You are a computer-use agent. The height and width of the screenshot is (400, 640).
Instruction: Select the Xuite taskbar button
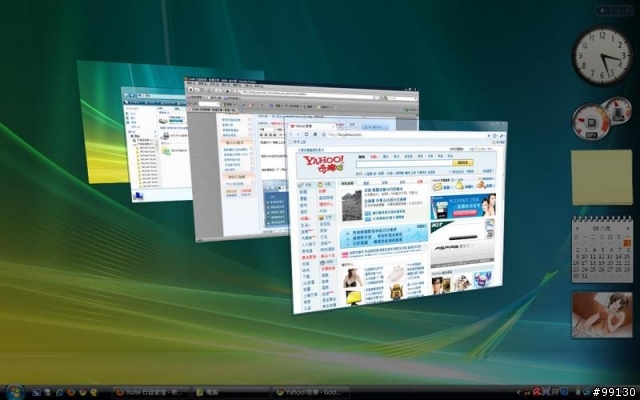150,392
